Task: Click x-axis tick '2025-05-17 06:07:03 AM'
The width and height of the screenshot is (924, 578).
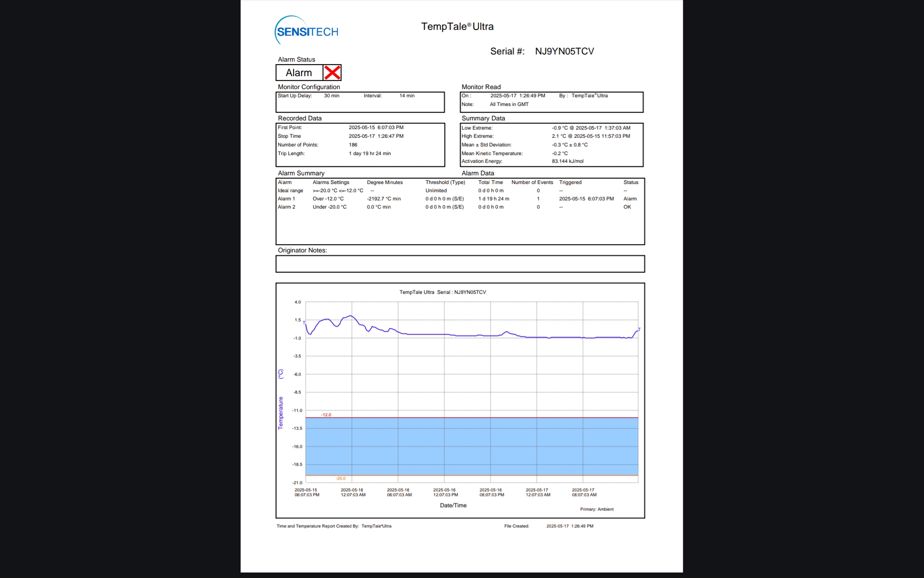Action: 584,492
